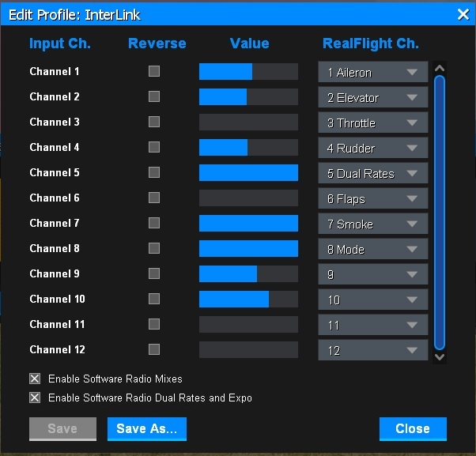Screen dimensions: 476x456
Task: Close the Edit Profile dialog with X
Action: click(463, 13)
